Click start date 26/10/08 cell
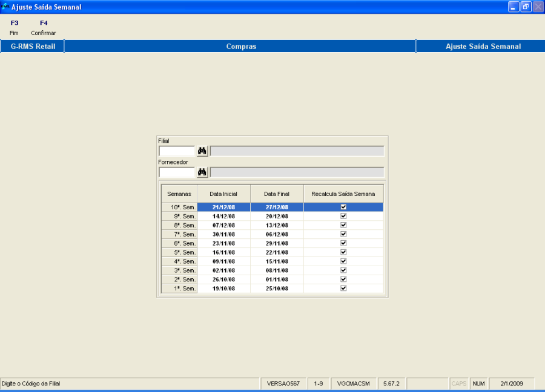The height and width of the screenshot is (392, 545). (x=224, y=279)
